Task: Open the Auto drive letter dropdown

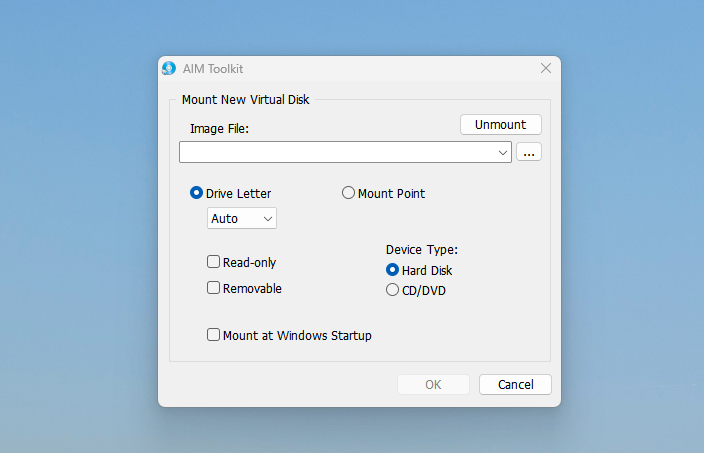Action: [x=242, y=218]
